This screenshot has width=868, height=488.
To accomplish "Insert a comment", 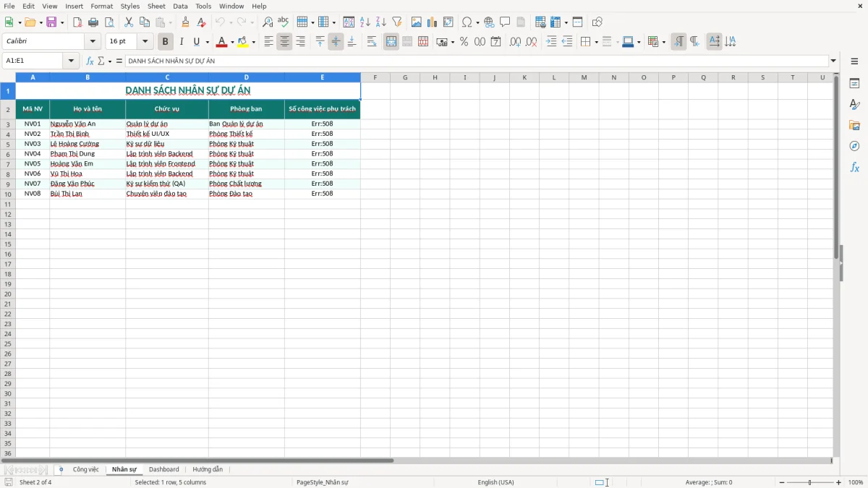I will (505, 22).
